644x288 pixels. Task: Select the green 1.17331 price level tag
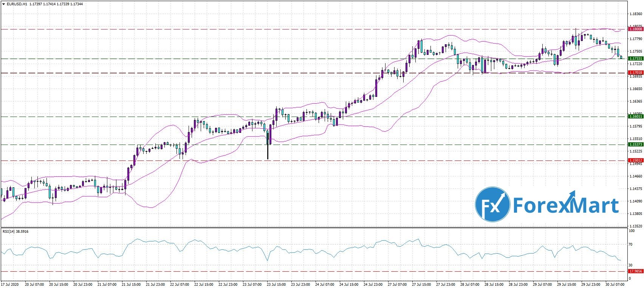(x=635, y=59)
